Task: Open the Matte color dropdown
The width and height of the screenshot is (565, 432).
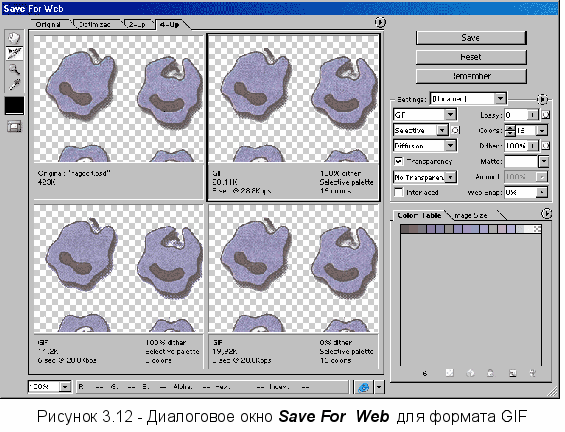Action: [544, 161]
